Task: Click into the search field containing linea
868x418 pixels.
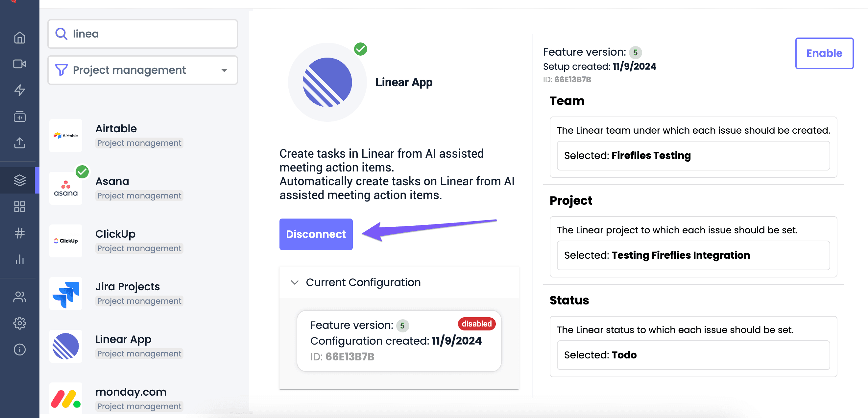Action: [x=143, y=34]
